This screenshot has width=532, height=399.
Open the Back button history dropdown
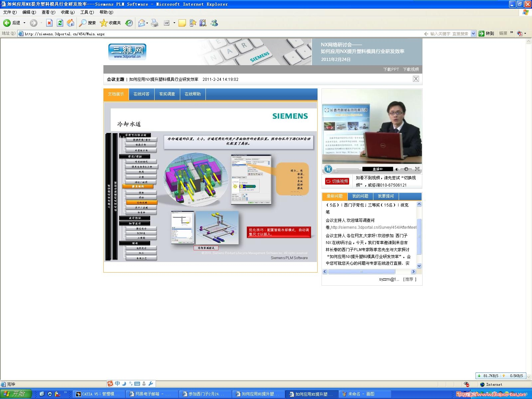(24, 23)
